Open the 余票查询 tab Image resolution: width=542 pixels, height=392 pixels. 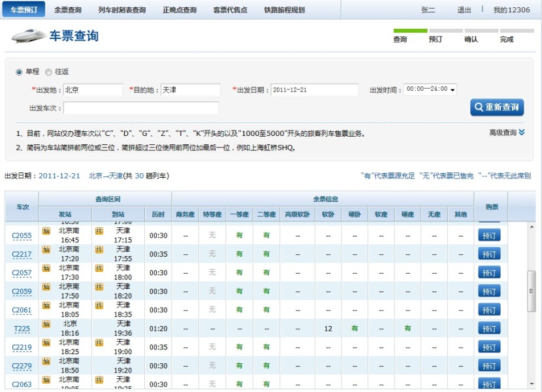68,10
